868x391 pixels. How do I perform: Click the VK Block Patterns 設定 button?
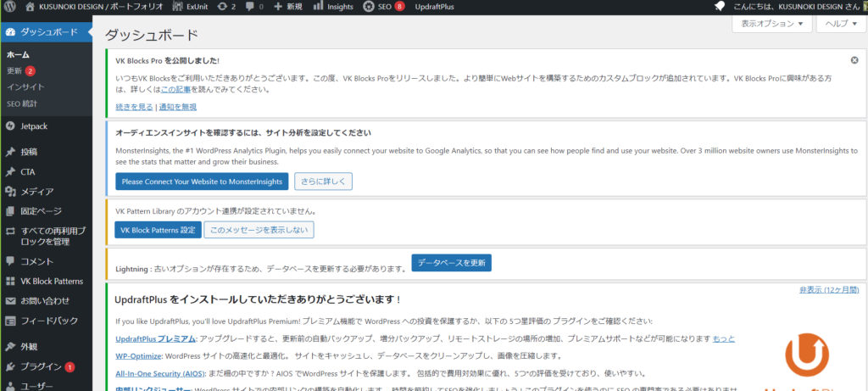(x=157, y=230)
